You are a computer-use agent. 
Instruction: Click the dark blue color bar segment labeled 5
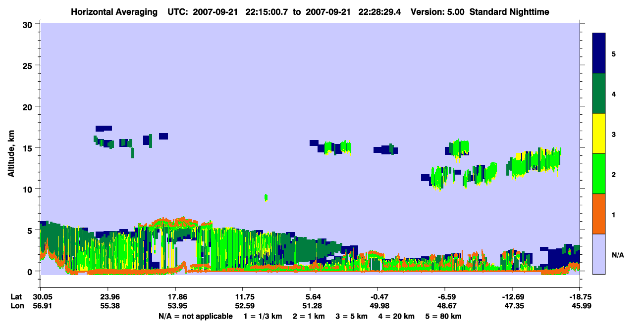pos(599,53)
